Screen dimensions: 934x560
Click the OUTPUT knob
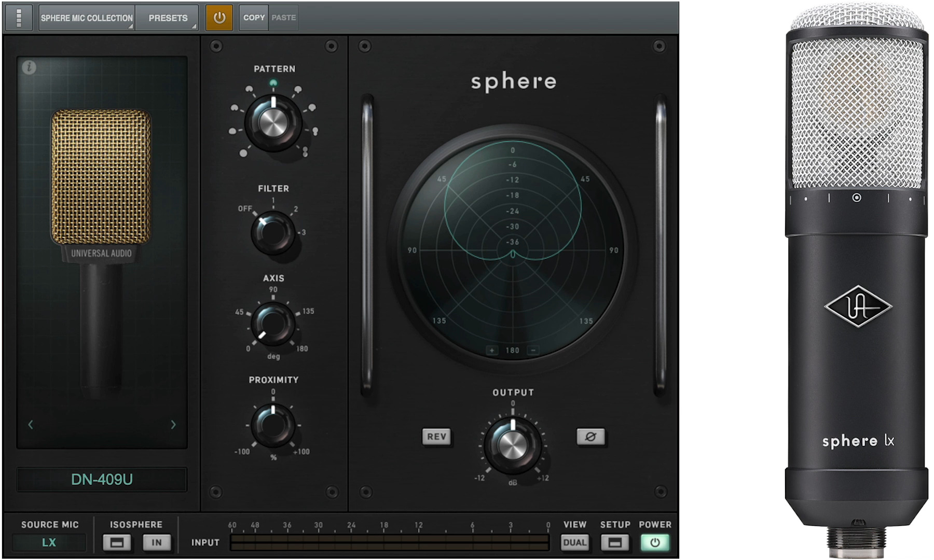(513, 444)
